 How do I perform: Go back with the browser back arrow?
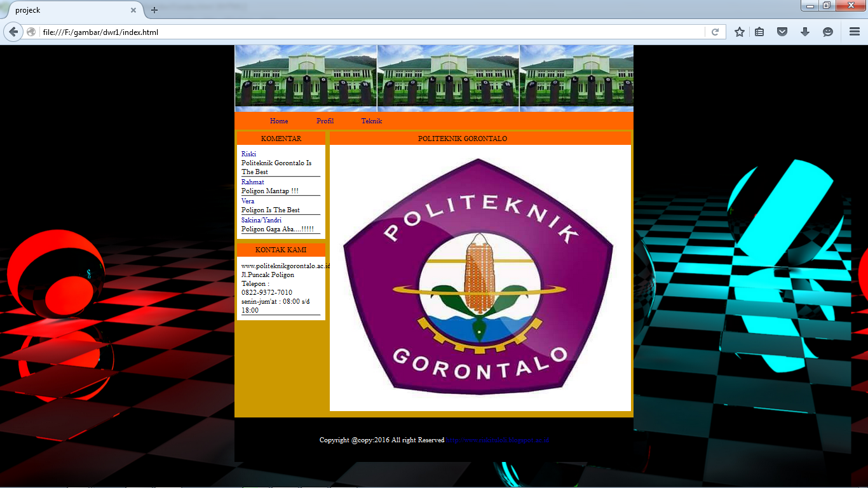point(13,32)
